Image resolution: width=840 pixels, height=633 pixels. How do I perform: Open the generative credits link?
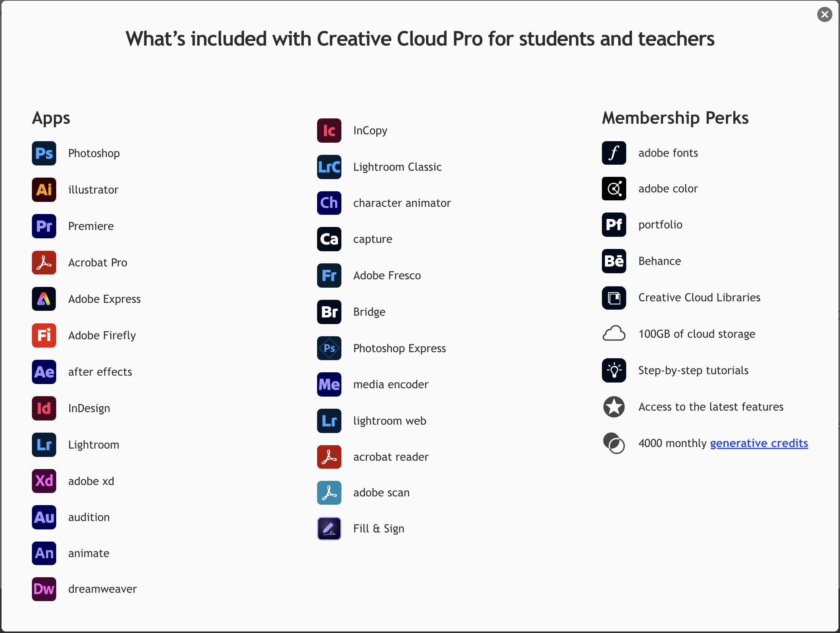pos(759,443)
